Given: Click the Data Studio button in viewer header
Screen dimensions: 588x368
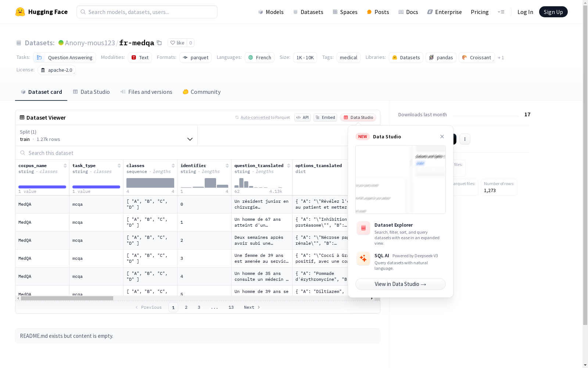Looking at the screenshot, I should pos(358,117).
